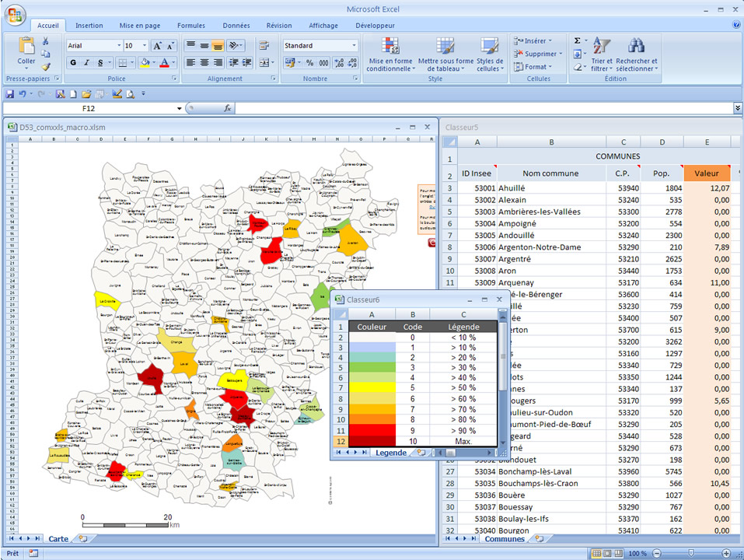Decrease decimal places icon
Screen dimensions: 744x560
[352, 63]
